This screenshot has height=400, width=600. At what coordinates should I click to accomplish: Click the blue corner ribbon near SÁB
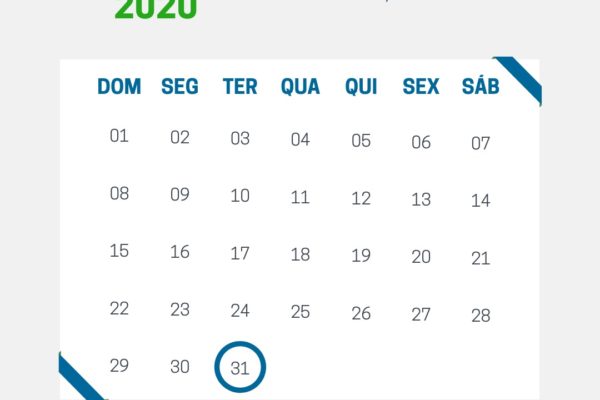coord(521,78)
